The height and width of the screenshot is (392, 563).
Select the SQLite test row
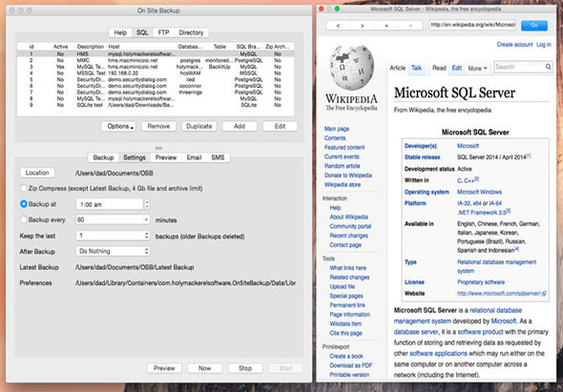(x=156, y=105)
